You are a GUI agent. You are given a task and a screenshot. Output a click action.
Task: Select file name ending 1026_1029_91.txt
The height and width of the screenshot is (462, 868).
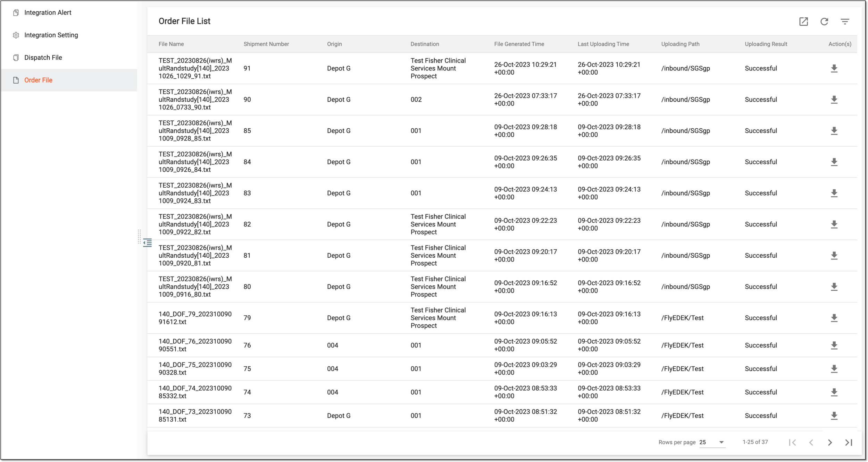[x=195, y=68]
